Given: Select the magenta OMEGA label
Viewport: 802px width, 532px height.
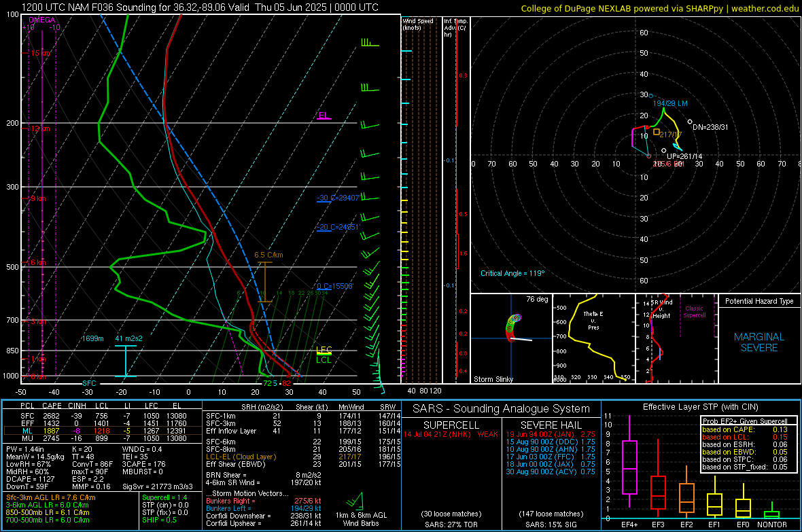Looking at the screenshot, I should click(42, 20).
